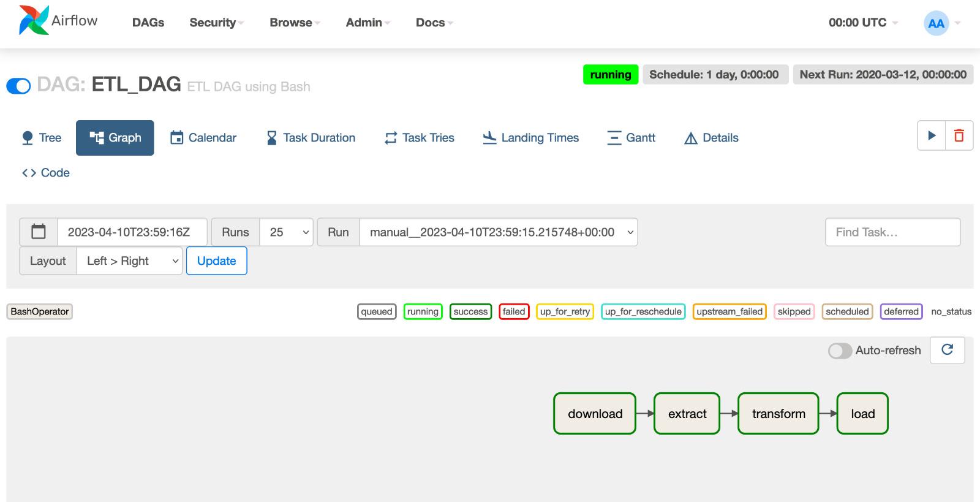Expand the Layout direction dropdown

[x=129, y=261]
